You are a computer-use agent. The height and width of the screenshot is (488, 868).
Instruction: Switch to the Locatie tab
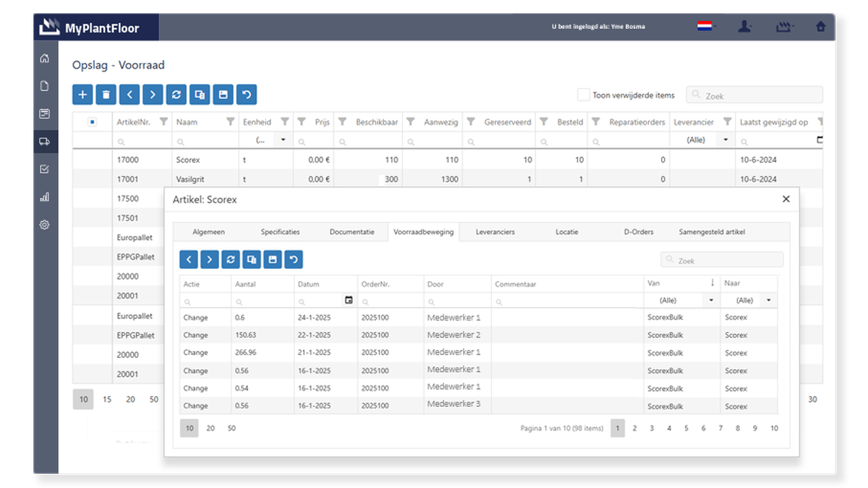pos(566,232)
